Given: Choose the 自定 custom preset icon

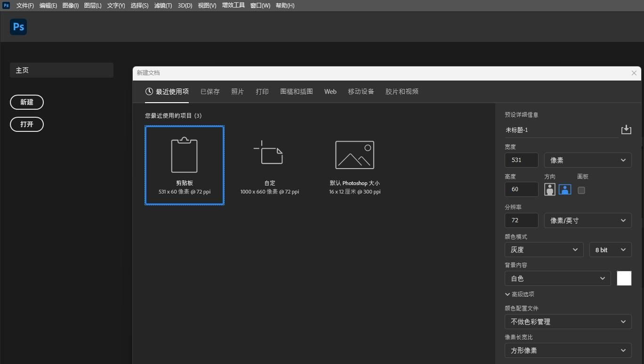Looking at the screenshot, I should point(269,154).
